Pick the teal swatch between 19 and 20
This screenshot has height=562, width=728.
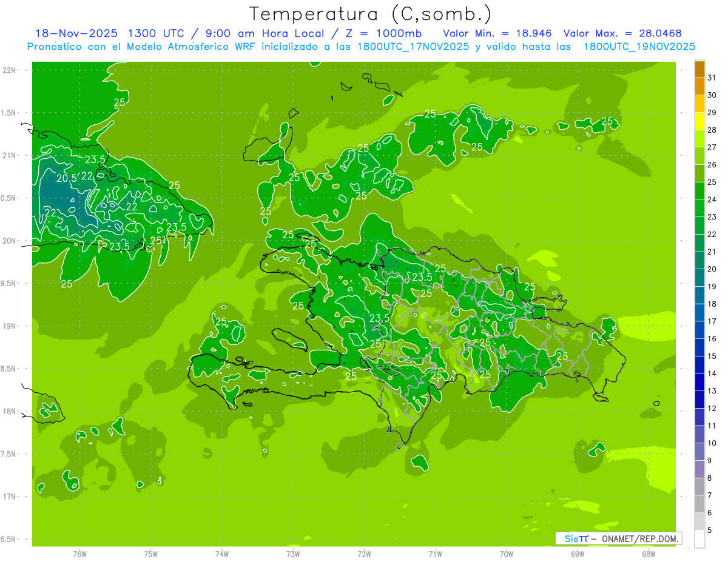tap(699, 278)
